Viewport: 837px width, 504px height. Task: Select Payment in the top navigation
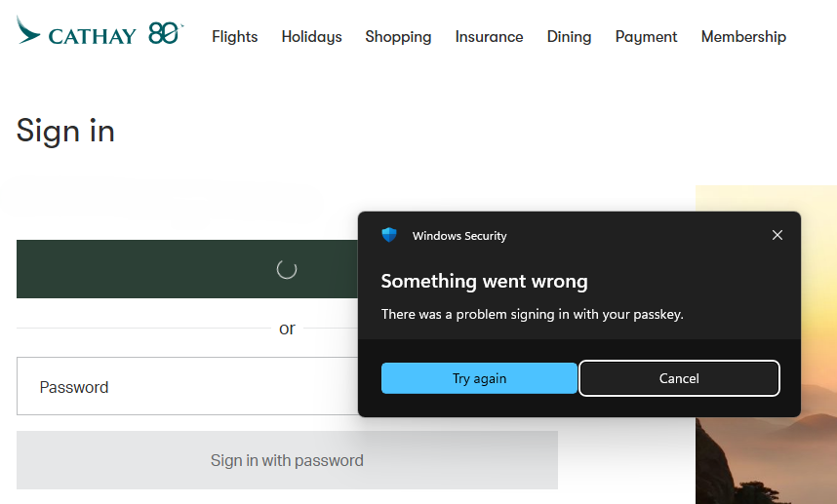coord(646,37)
